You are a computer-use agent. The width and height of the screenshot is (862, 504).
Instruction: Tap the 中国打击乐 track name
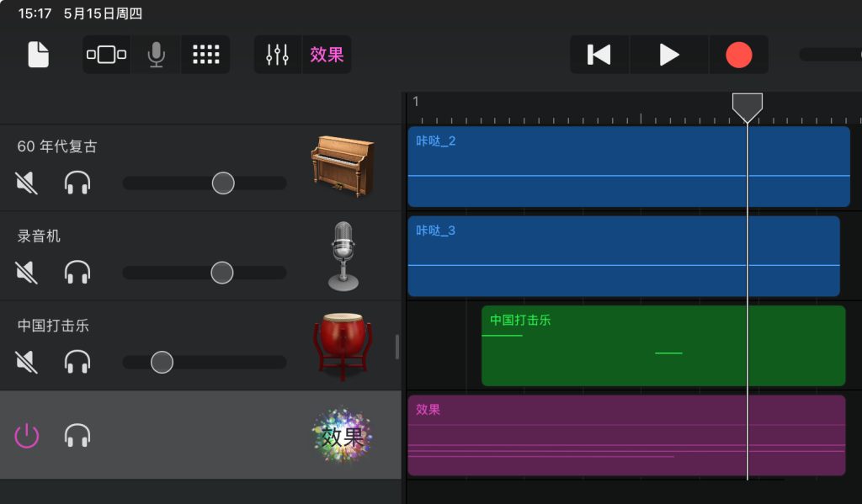click(x=53, y=326)
